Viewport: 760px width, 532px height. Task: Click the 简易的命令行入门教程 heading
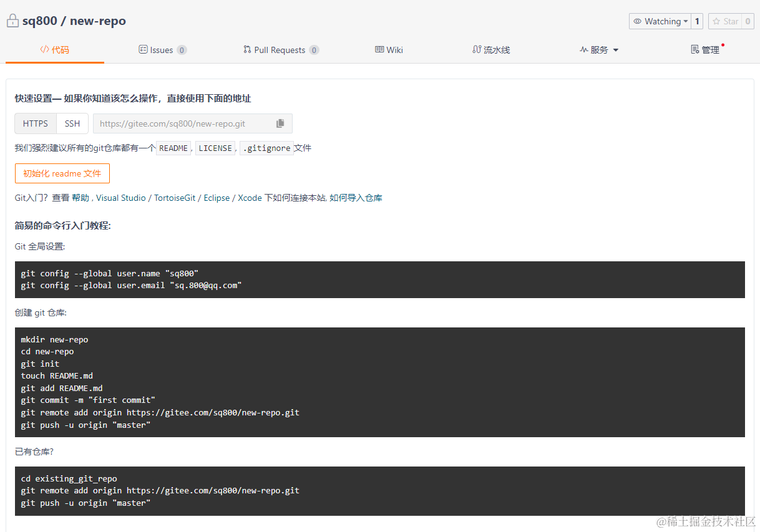click(63, 225)
